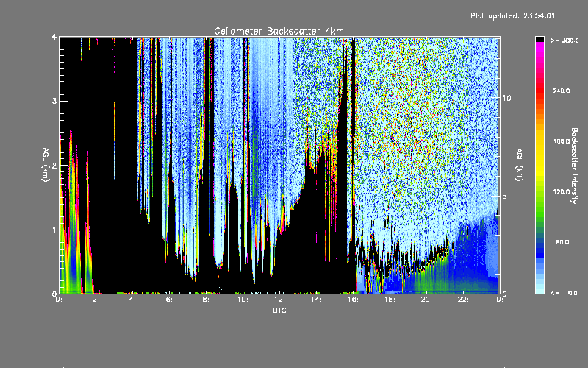The height and width of the screenshot is (368, 588).
Task: Click the '2:' UTC tick label
Action: [x=96, y=300]
